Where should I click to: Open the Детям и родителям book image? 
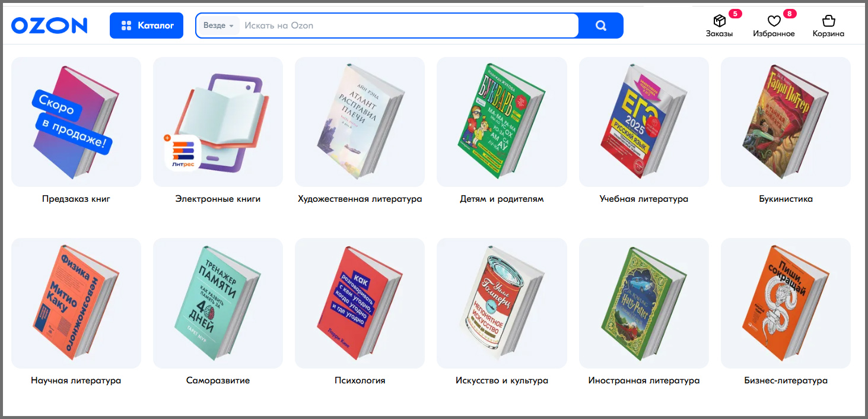[501, 122]
